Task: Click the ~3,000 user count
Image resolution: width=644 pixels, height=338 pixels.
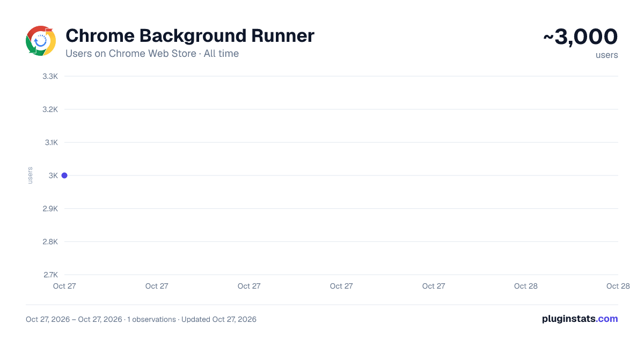Action: 581,36
